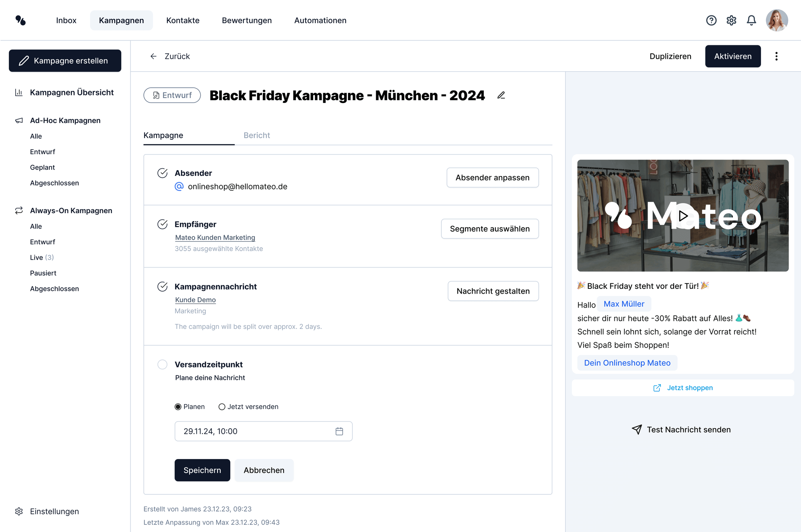Open the Kontakte navigation item
801x532 pixels.
click(183, 20)
